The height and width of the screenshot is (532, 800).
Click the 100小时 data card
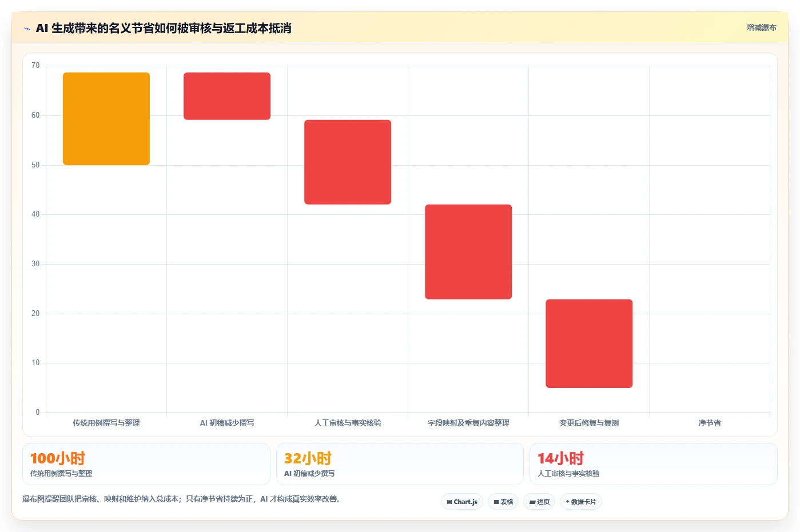point(146,464)
